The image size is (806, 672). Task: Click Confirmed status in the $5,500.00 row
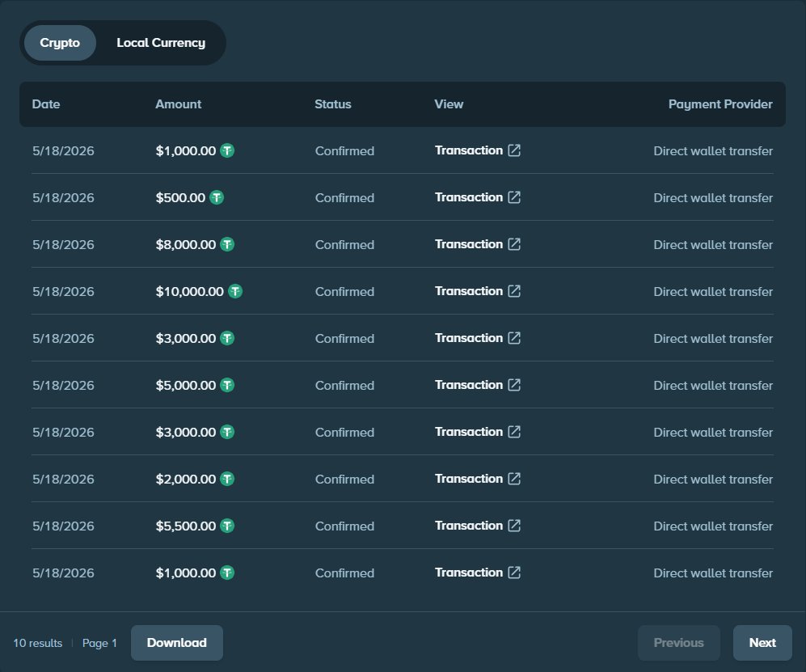coord(344,526)
